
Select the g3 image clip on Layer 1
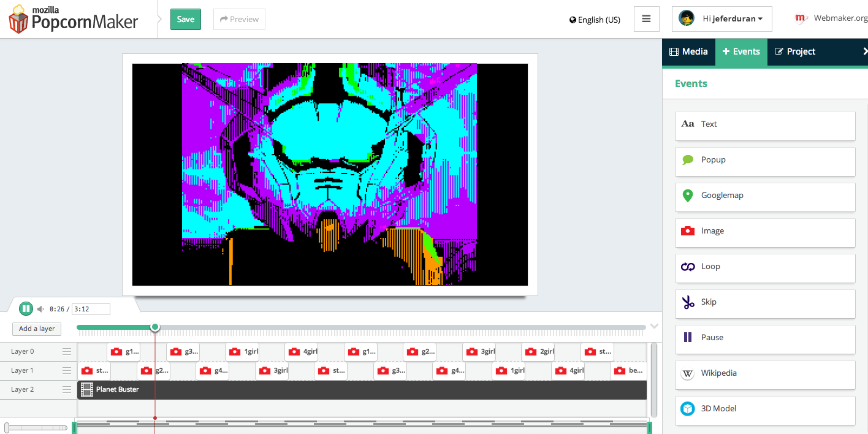[390, 371]
